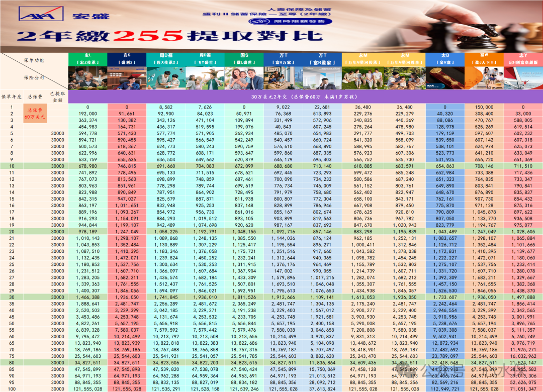The width and height of the screenshot is (543, 392).
Task: Select the 太B column header
Action: tap(445, 55)
